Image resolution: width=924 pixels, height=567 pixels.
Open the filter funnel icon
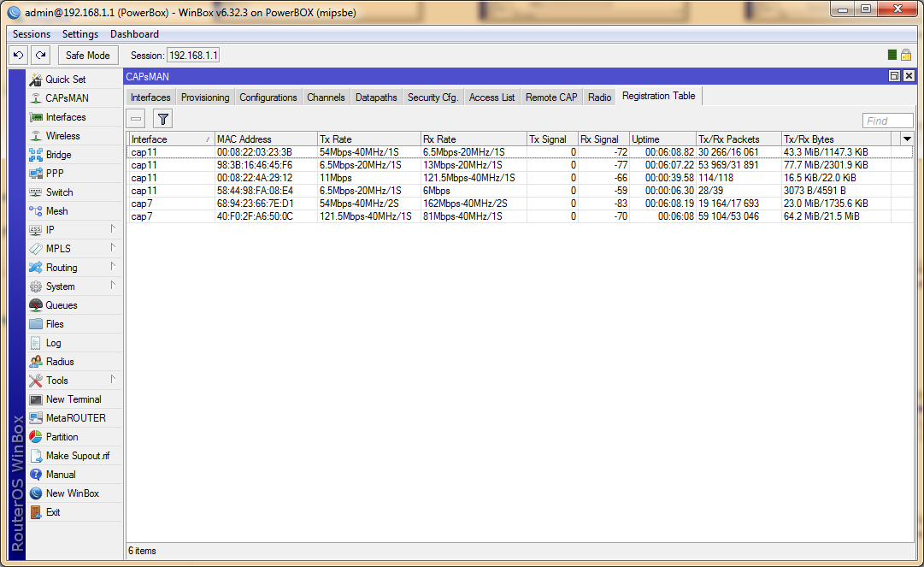click(x=162, y=120)
